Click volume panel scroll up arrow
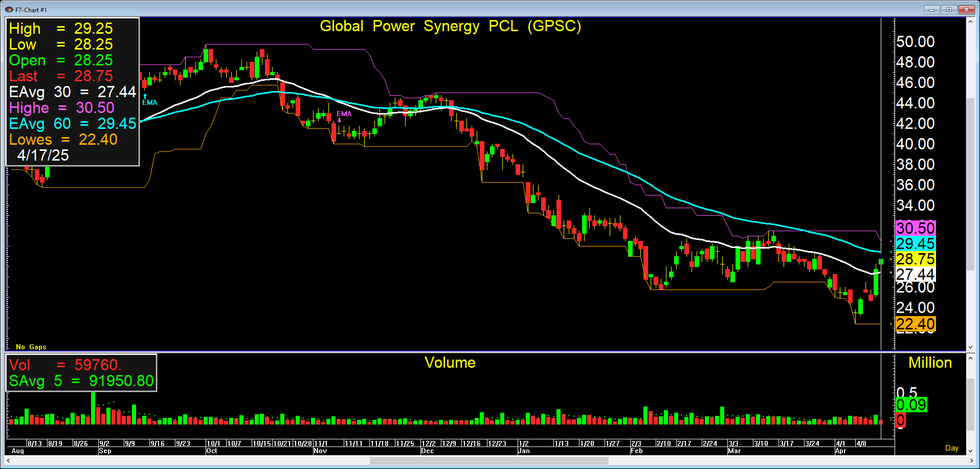 tap(970, 358)
